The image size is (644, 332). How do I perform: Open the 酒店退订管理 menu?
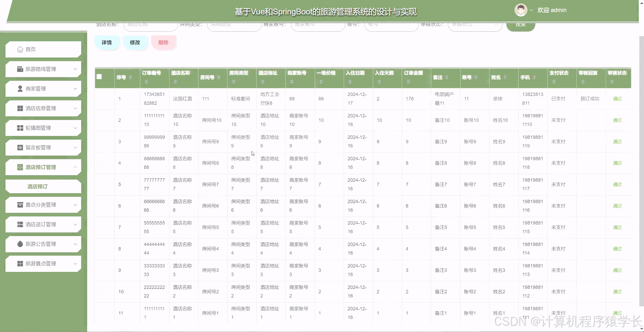pyautogui.click(x=43, y=224)
